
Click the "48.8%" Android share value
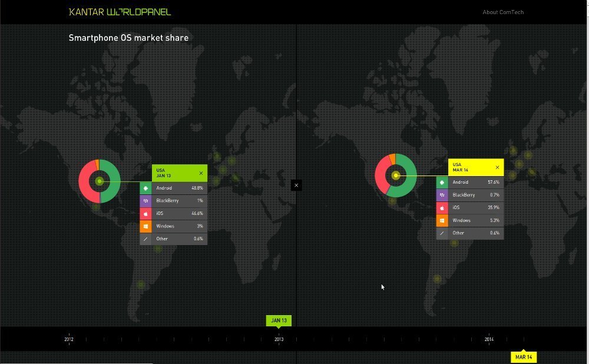coord(197,188)
